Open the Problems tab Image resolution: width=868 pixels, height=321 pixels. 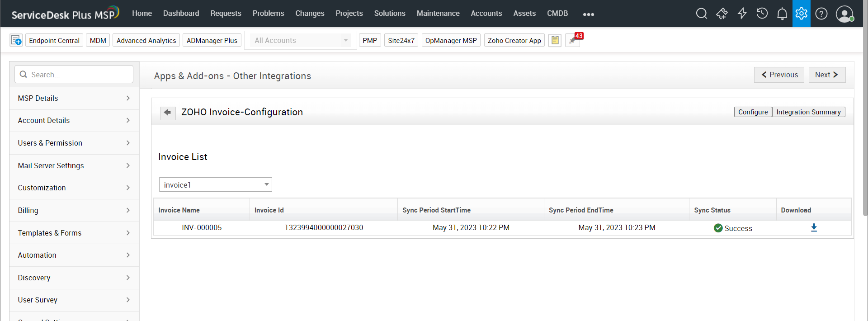(268, 13)
